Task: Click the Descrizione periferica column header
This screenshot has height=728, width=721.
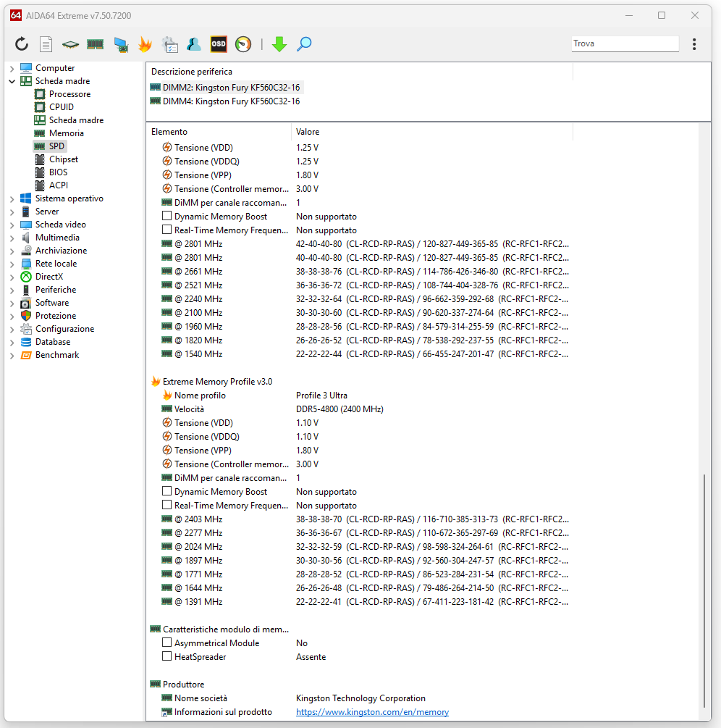Action: 360,72
